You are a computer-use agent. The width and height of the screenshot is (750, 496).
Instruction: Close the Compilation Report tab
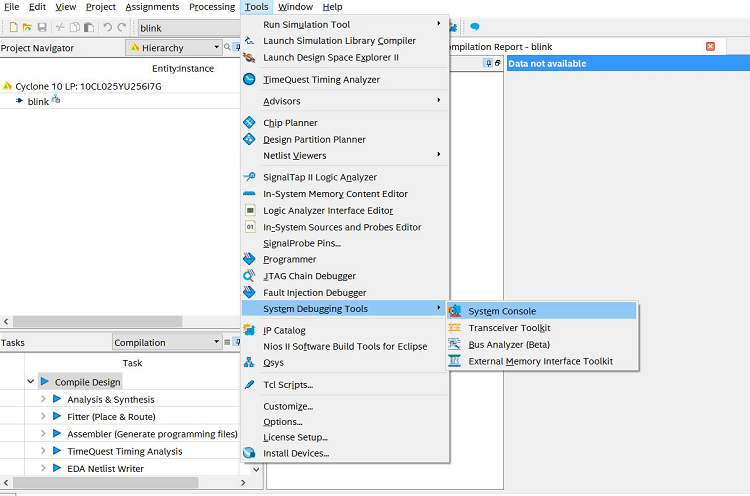[x=710, y=46]
